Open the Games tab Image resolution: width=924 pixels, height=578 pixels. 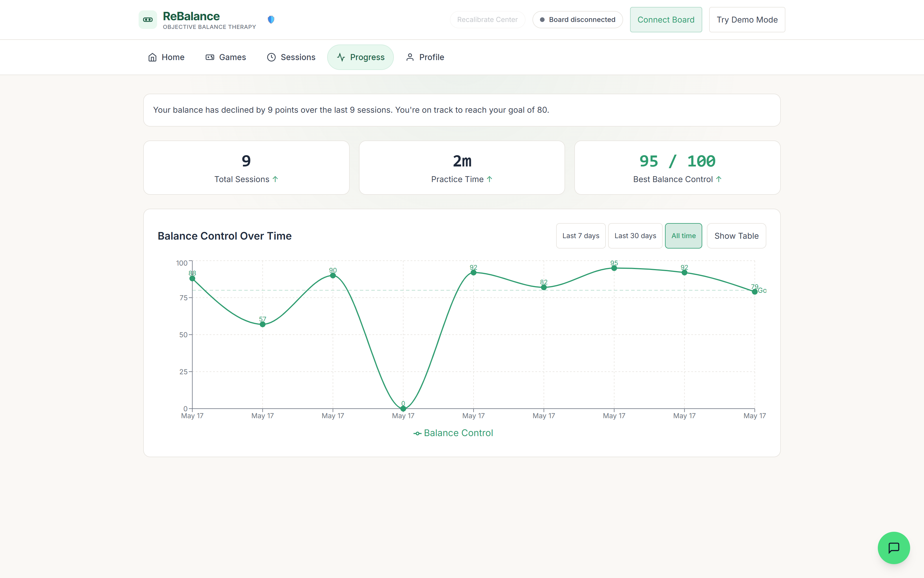pyautogui.click(x=226, y=57)
